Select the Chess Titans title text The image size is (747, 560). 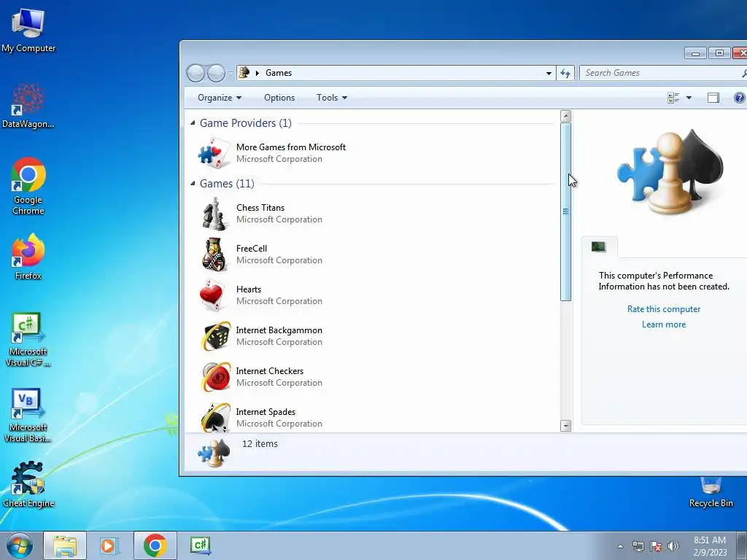tap(260, 208)
